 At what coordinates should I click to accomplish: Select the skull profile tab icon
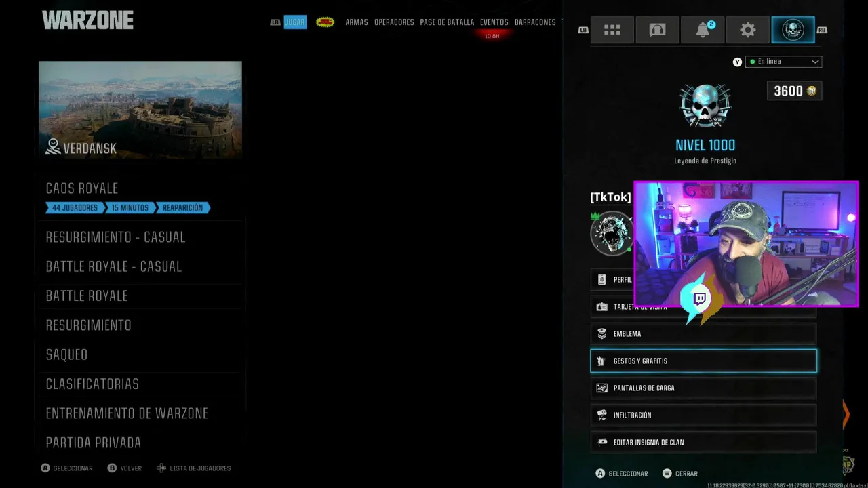pos(793,30)
